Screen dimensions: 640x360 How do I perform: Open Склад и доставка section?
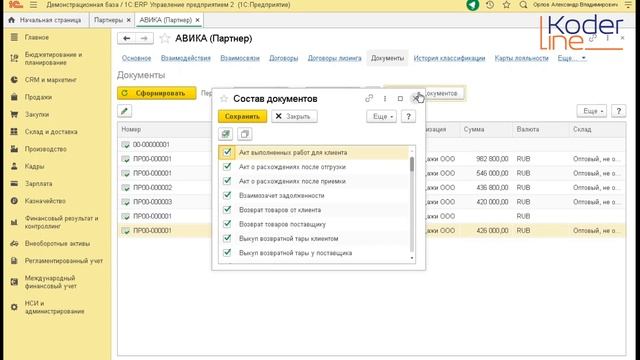51,131
